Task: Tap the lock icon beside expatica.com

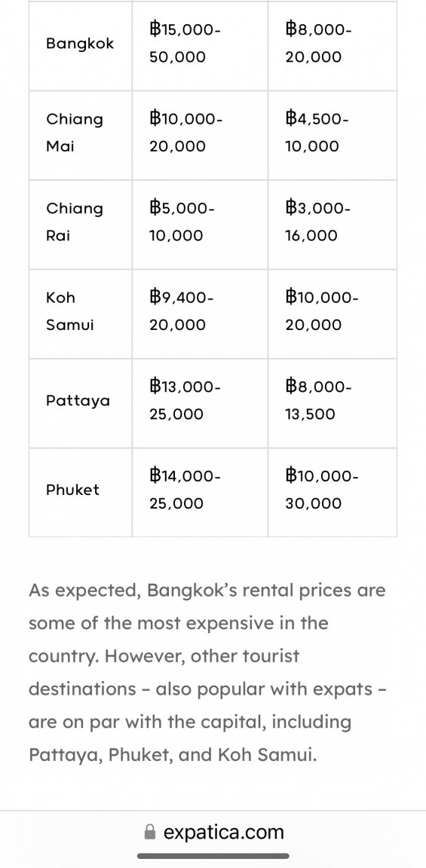Action: [x=149, y=832]
